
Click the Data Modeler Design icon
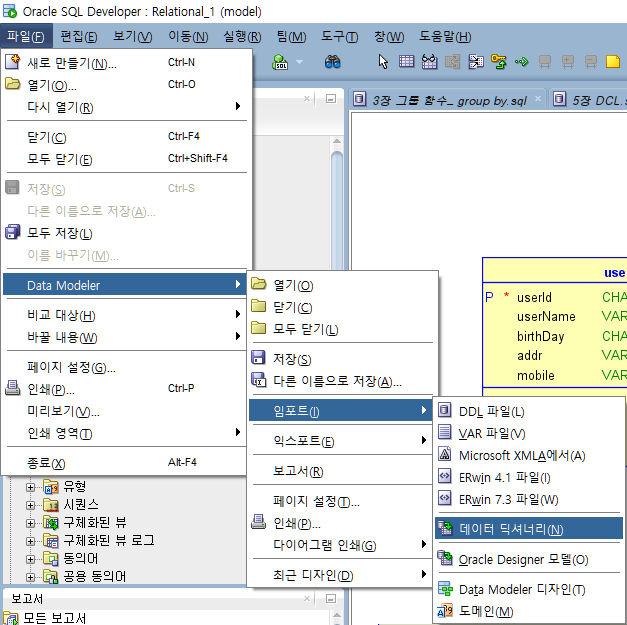(x=445, y=588)
